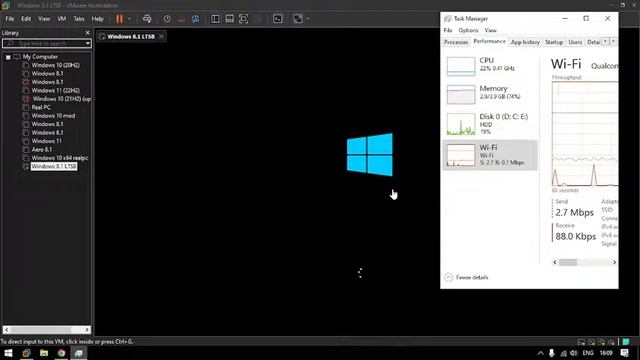This screenshot has width=640, height=360.
Task: Click Fewer details in Task Manager
Action: pyautogui.click(x=467, y=278)
